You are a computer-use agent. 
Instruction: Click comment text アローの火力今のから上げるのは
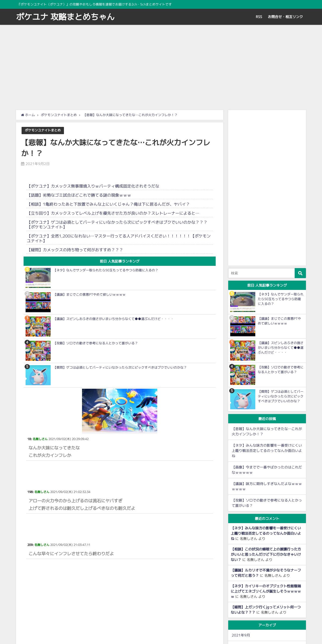tap(75, 501)
